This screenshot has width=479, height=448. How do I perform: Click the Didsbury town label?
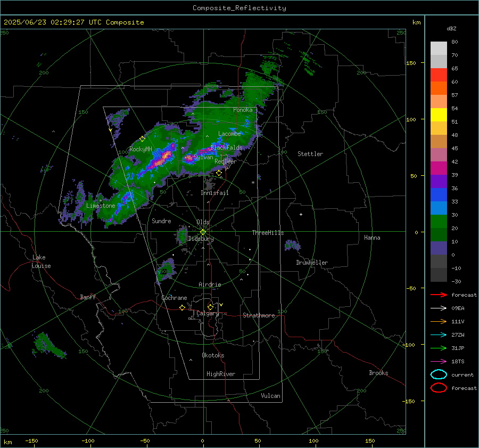coord(201,239)
